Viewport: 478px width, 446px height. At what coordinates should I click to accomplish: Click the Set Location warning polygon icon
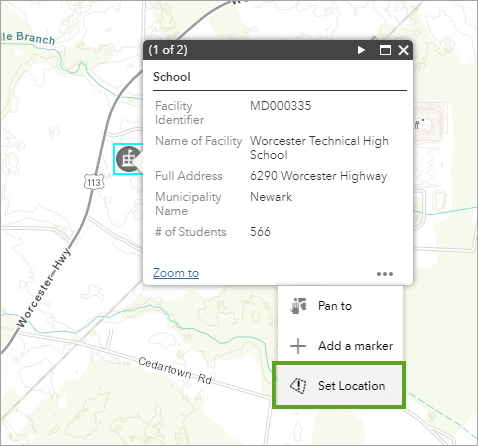[298, 386]
